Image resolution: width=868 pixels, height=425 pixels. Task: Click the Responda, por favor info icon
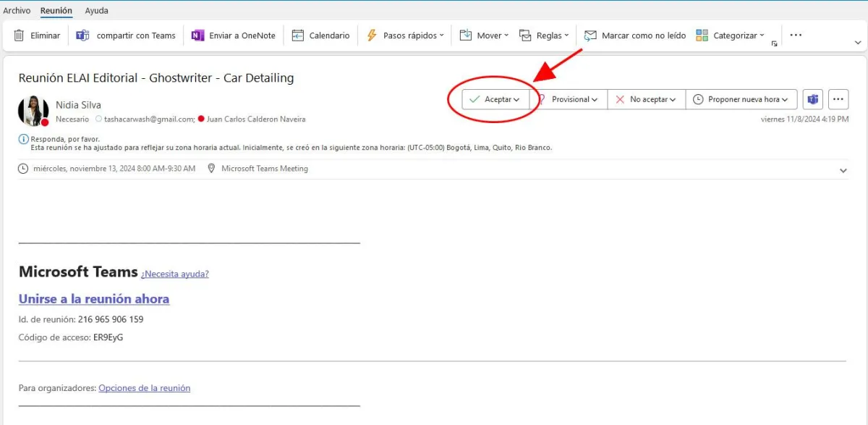[23, 139]
